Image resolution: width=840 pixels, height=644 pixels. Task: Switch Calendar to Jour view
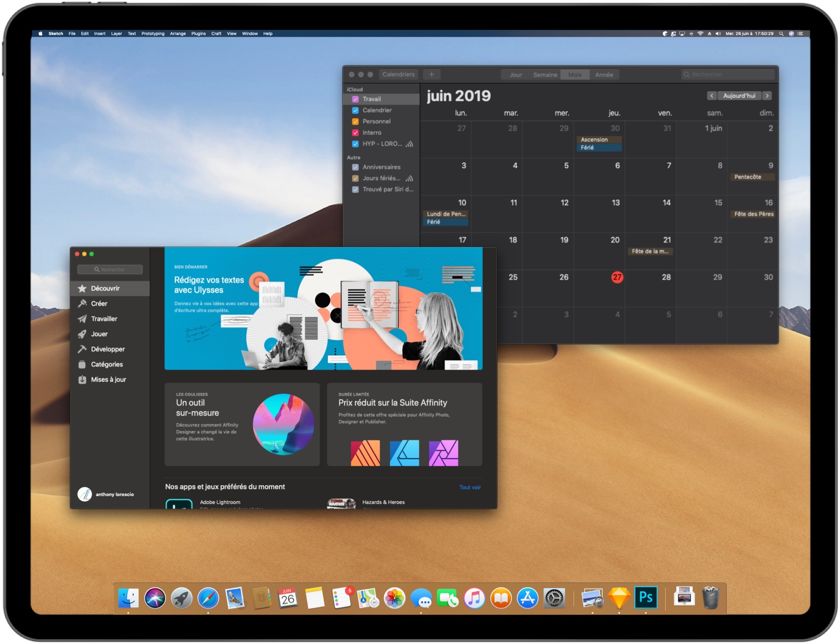tap(515, 75)
